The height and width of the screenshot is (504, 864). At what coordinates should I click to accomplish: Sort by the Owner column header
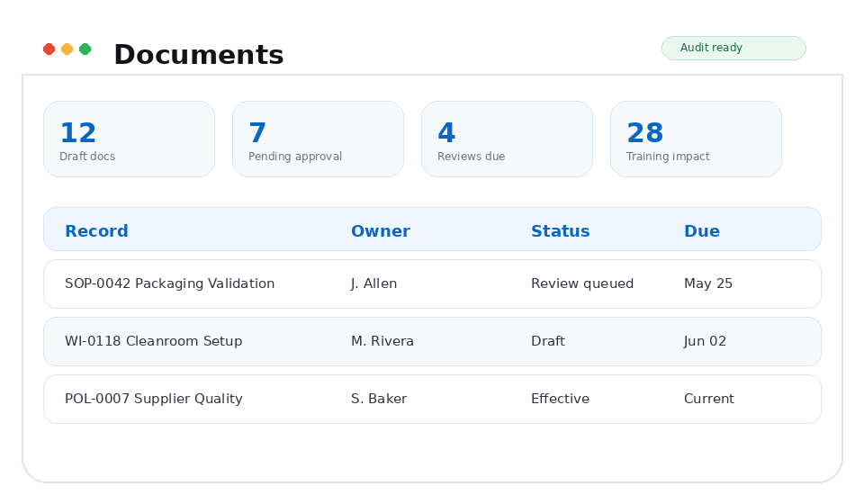[x=380, y=230]
